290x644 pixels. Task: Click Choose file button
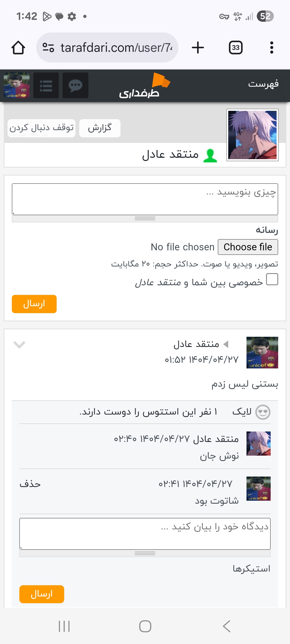coord(248,247)
